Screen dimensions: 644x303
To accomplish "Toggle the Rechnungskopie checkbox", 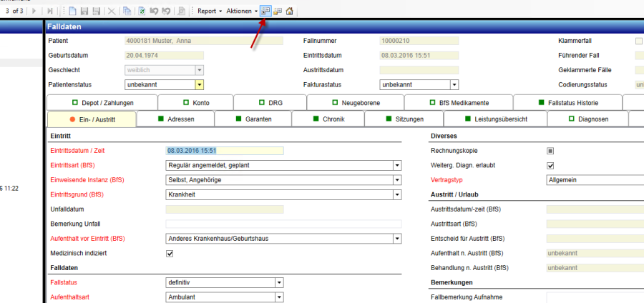I will tap(550, 151).
